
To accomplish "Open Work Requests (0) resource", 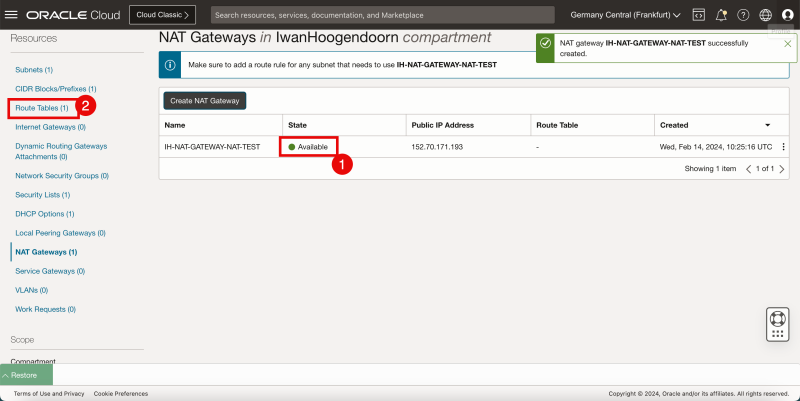I will 45,310.
